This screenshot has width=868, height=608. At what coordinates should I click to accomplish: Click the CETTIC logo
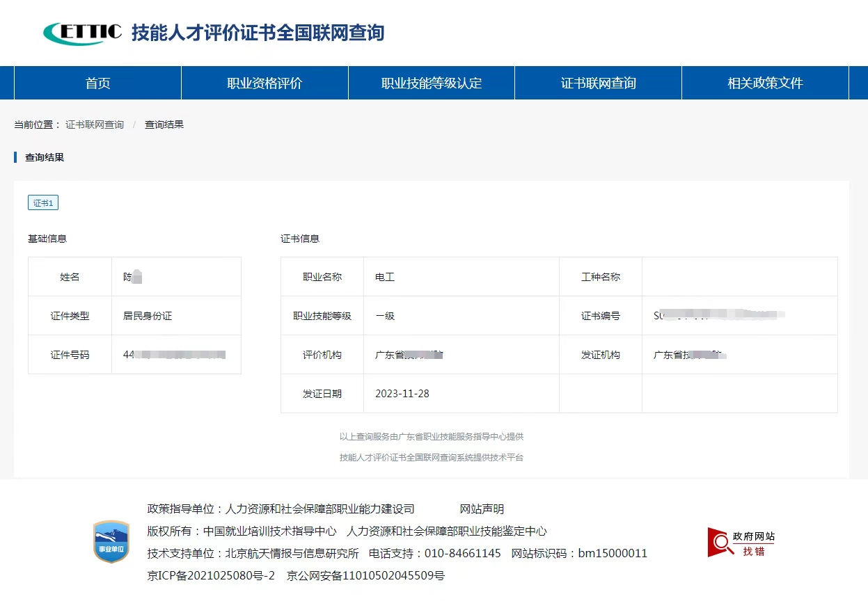coord(82,33)
